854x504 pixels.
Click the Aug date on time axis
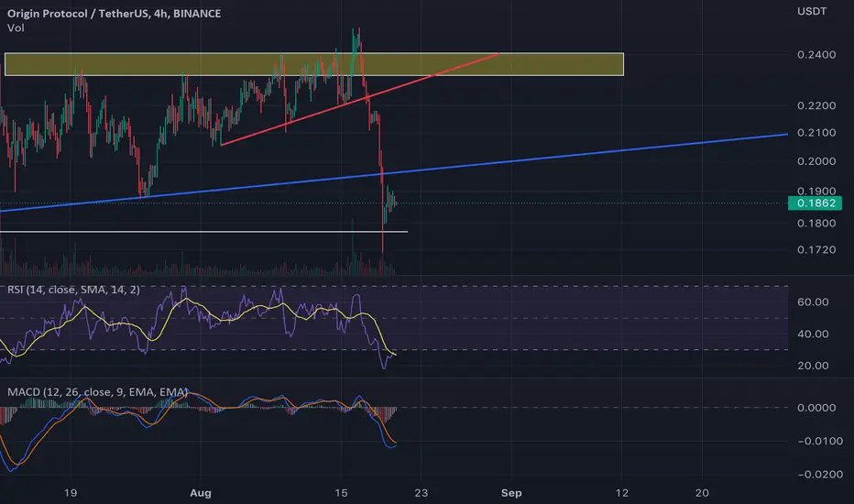click(201, 493)
